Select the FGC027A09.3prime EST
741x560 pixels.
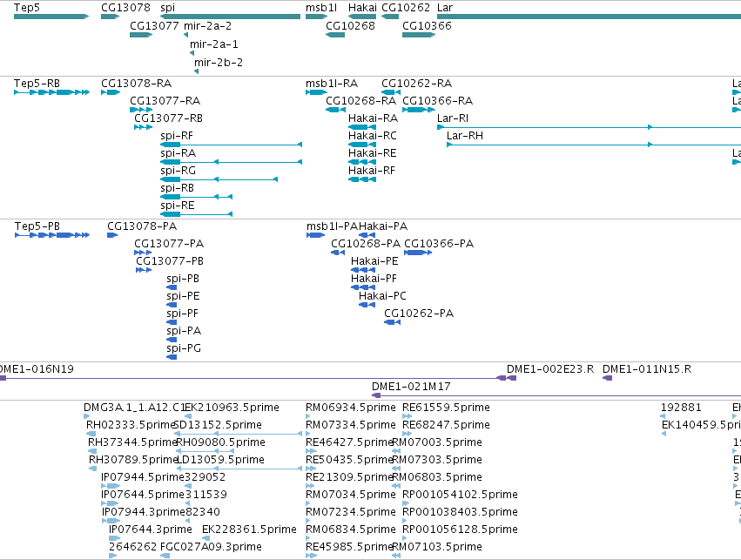[165, 556]
